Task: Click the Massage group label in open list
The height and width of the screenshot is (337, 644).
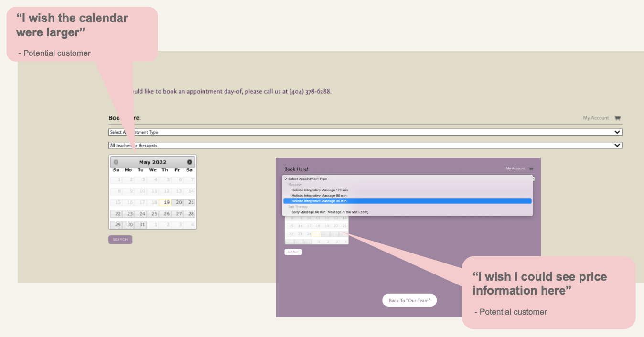Action: (295, 184)
